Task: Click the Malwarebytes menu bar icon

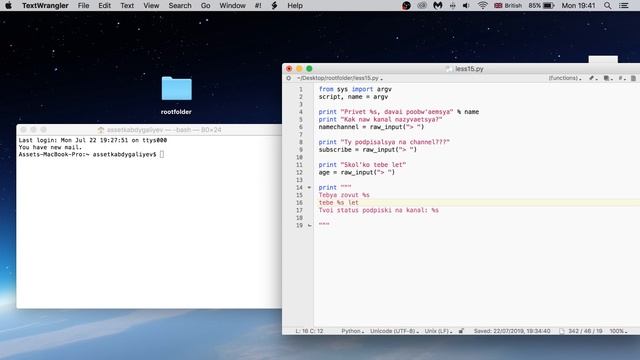Action: (x=438, y=5)
